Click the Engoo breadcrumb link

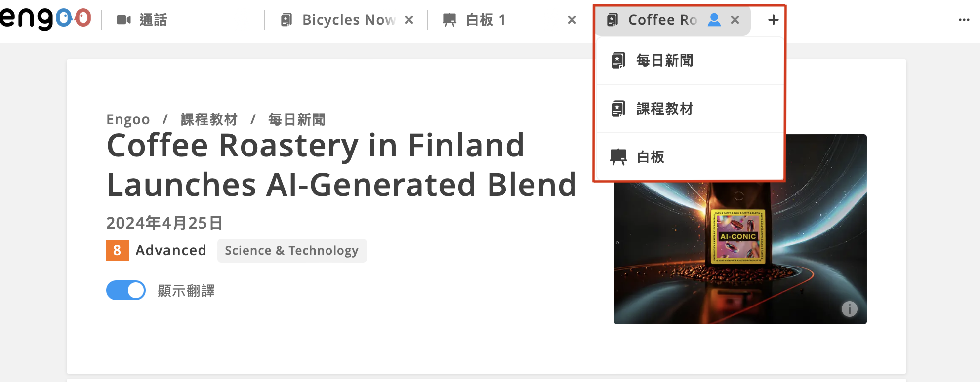point(128,119)
